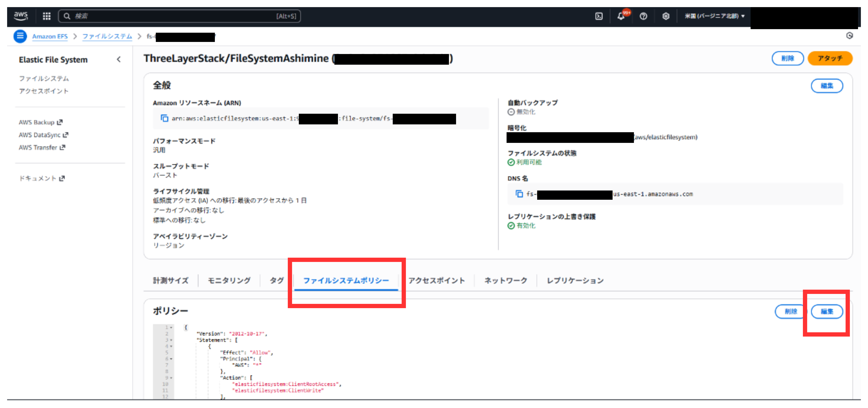This screenshot has width=868, height=408.
Task: Open the EFS navigation hamburger menu
Action: 20,36
